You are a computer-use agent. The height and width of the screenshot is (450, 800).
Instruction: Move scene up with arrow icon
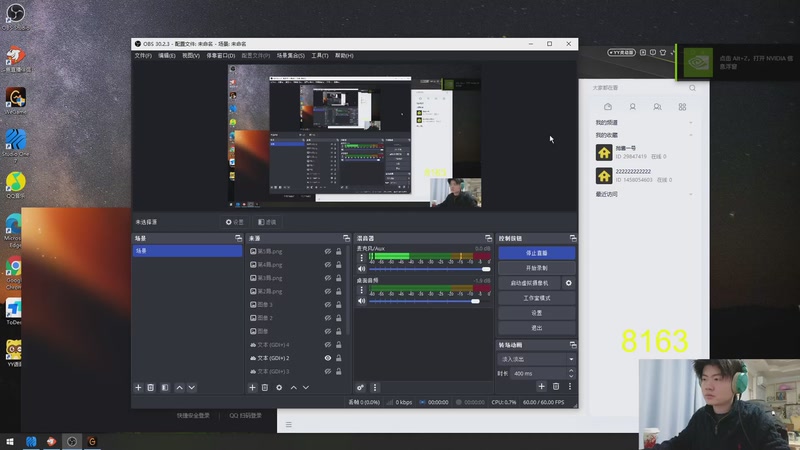tap(179, 388)
